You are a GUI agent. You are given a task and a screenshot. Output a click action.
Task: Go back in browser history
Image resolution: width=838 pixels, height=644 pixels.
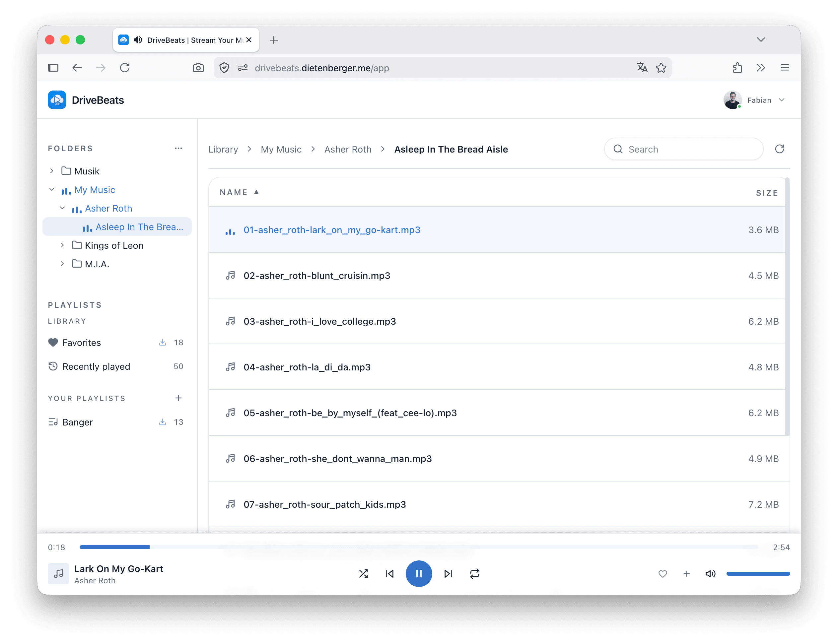[77, 68]
